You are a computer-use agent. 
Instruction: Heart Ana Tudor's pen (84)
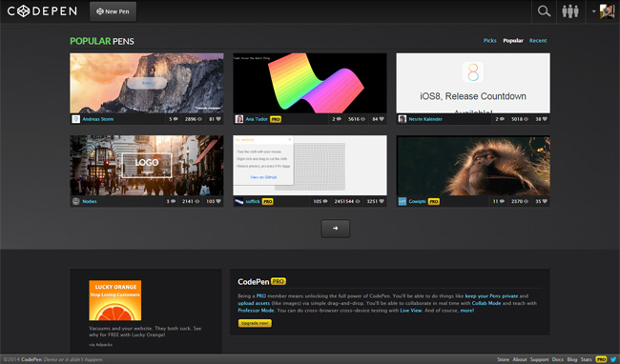(x=378, y=119)
